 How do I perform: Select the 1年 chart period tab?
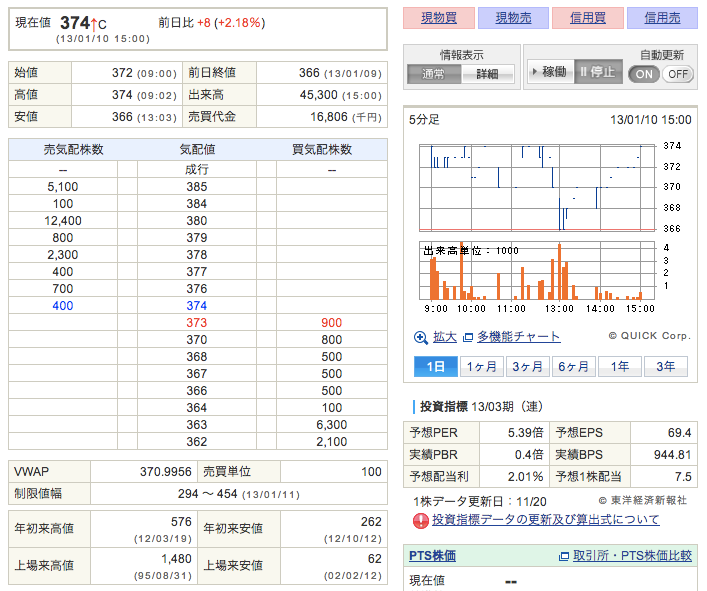pos(620,367)
